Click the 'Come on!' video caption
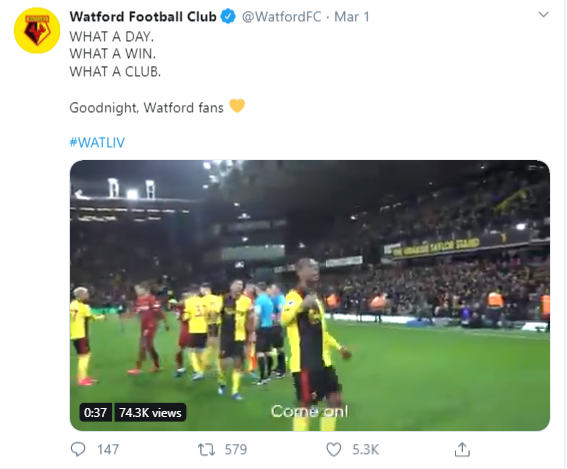The width and height of the screenshot is (567, 469). pyautogui.click(x=310, y=411)
